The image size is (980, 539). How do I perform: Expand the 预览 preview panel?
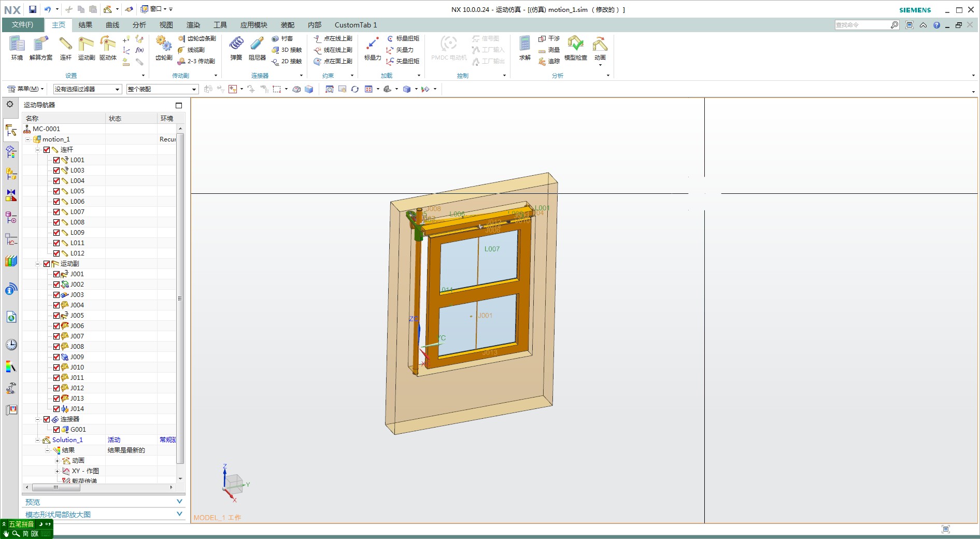click(x=179, y=502)
